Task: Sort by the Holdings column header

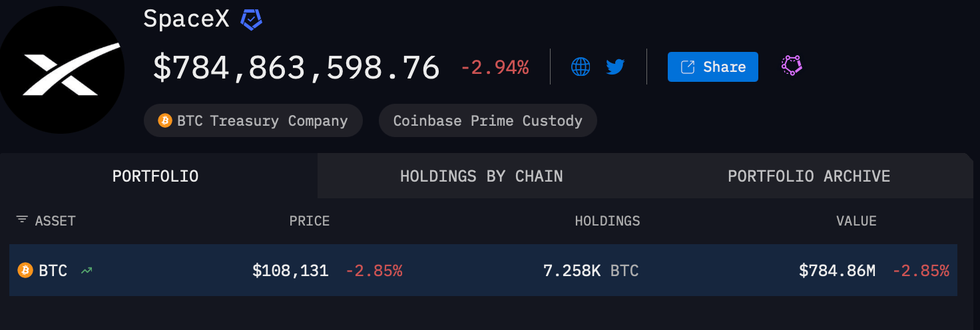Action: (x=607, y=221)
